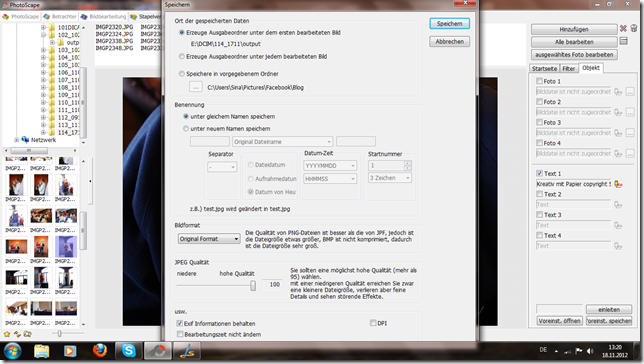Viewport: 644px width, 364px height.
Task: Select Speichere in vorgegebenem Ordner radio button
Action: (182, 74)
